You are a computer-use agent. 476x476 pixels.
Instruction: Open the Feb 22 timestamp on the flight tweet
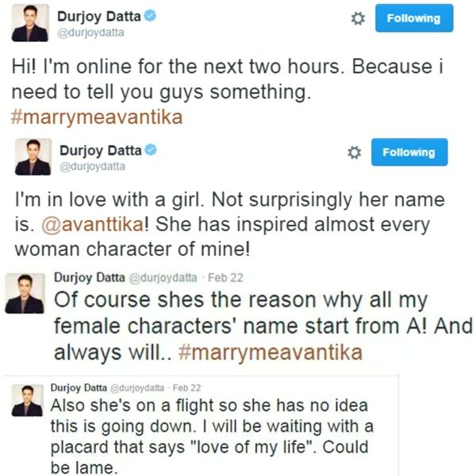186,388
